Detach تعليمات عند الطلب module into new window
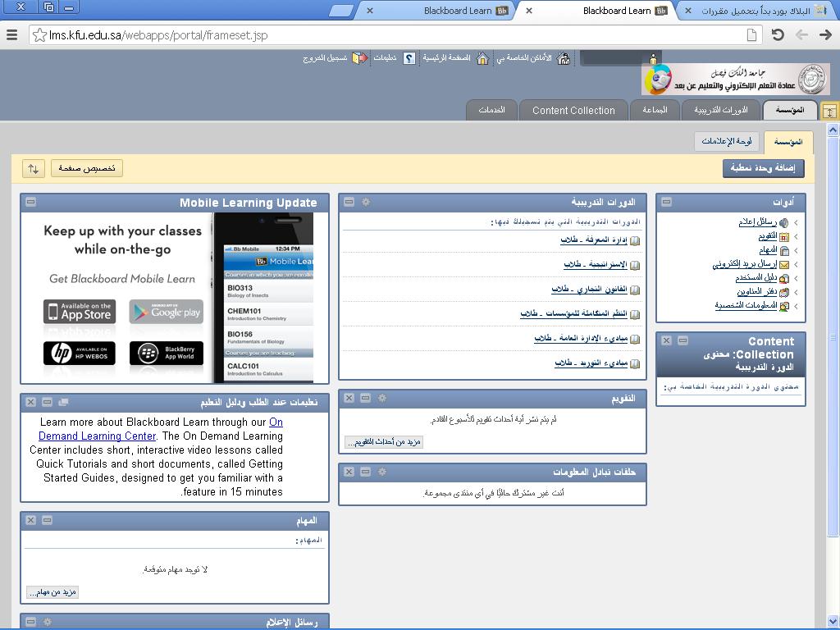Viewport: 840px width, 630px height. (63, 402)
